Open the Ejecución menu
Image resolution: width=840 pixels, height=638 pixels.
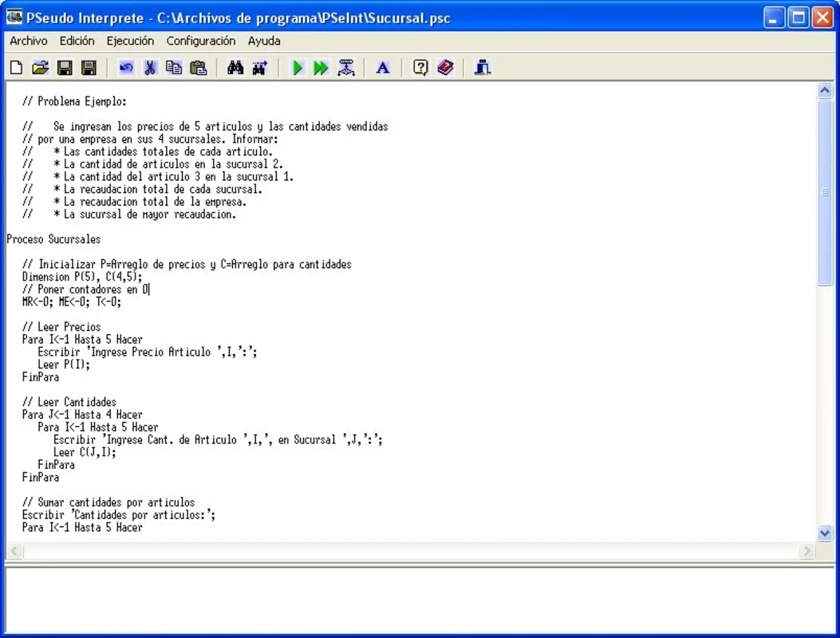point(130,41)
